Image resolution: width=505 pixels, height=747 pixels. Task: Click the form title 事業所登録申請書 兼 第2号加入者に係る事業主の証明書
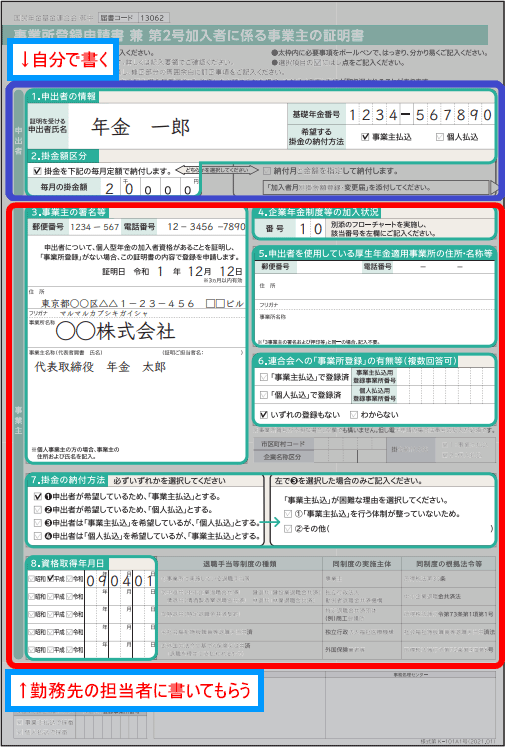pos(190,35)
